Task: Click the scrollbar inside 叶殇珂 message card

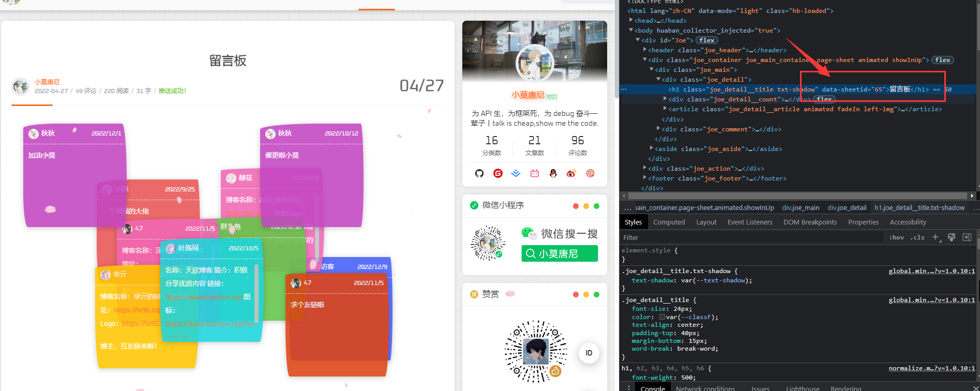Action: coord(257,293)
